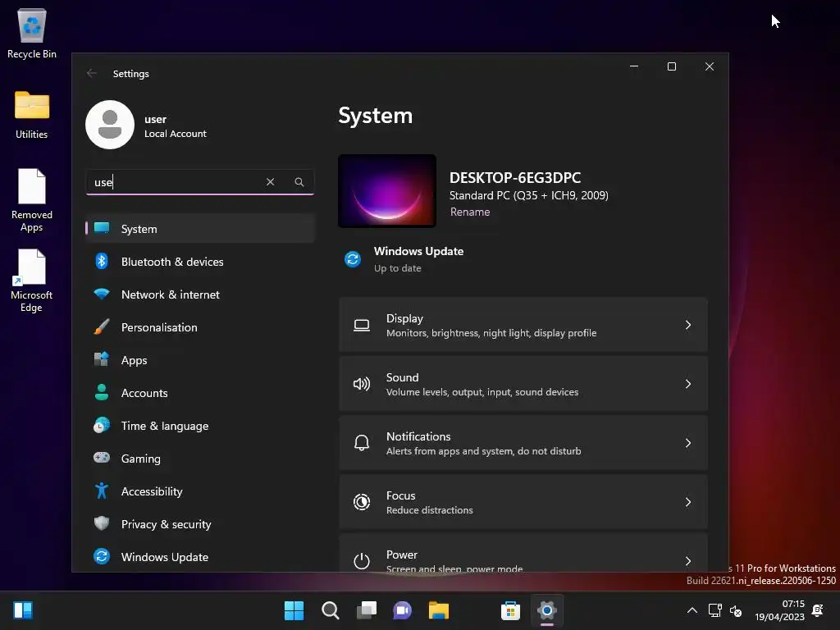Open the Windows Start menu
The height and width of the screenshot is (630, 840).
tap(294, 610)
